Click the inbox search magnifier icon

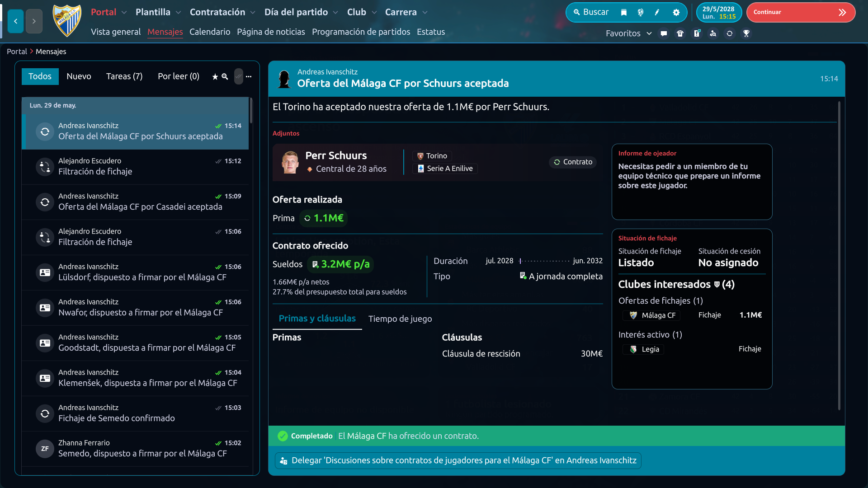(225, 77)
